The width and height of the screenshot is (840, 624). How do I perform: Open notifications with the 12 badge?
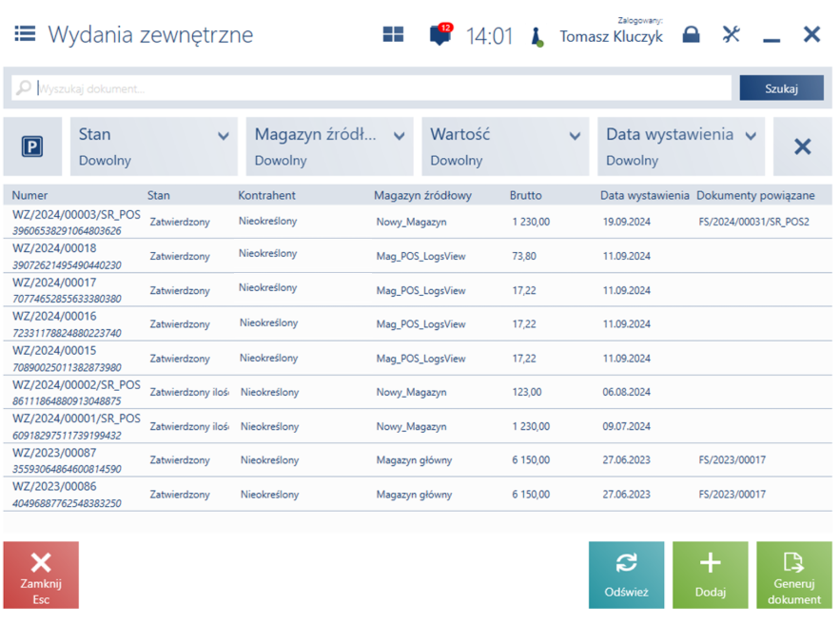pyautogui.click(x=440, y=36)
